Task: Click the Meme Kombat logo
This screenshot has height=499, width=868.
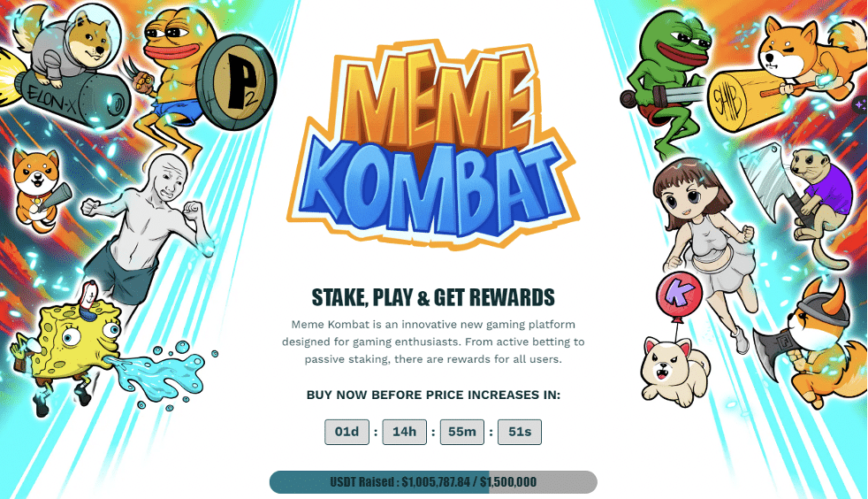Action: (433, 145)
